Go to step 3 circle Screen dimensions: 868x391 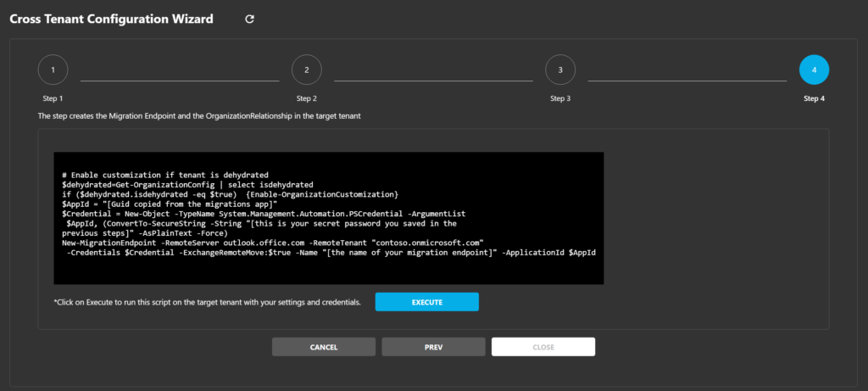pos(560,70)
